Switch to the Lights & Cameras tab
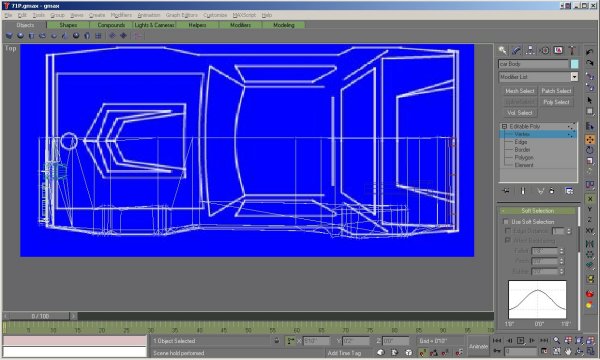The height and width of the screenshot is (360, 600). pos(154,25)
